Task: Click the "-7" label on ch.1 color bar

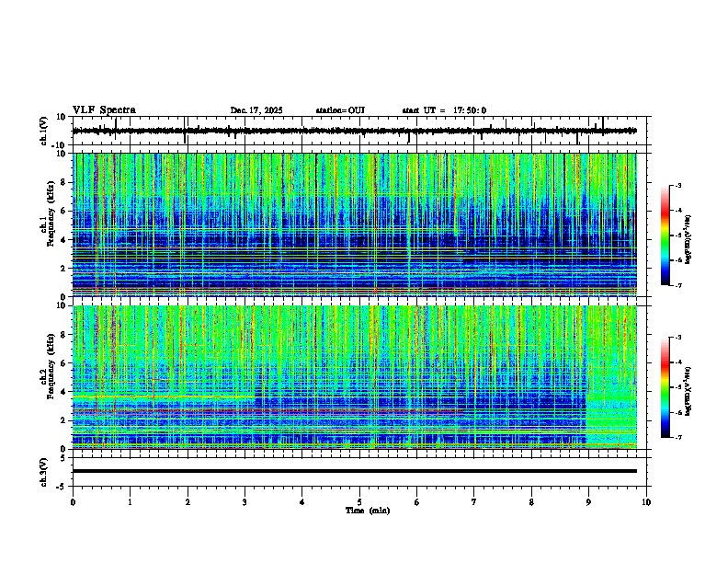Action: click(677, 285)
